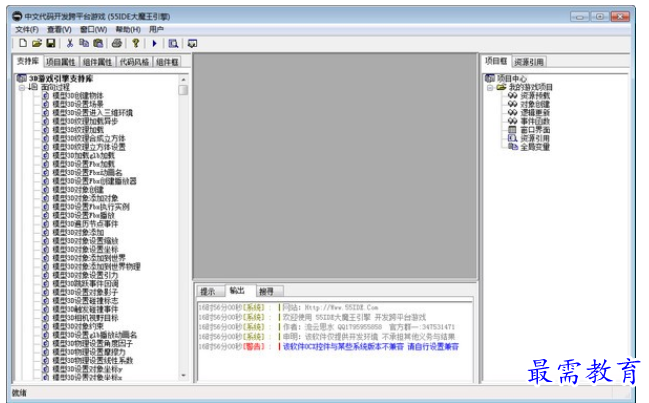
Task: Switch to the 提示 tab
Action: click(x=208, y=291)
